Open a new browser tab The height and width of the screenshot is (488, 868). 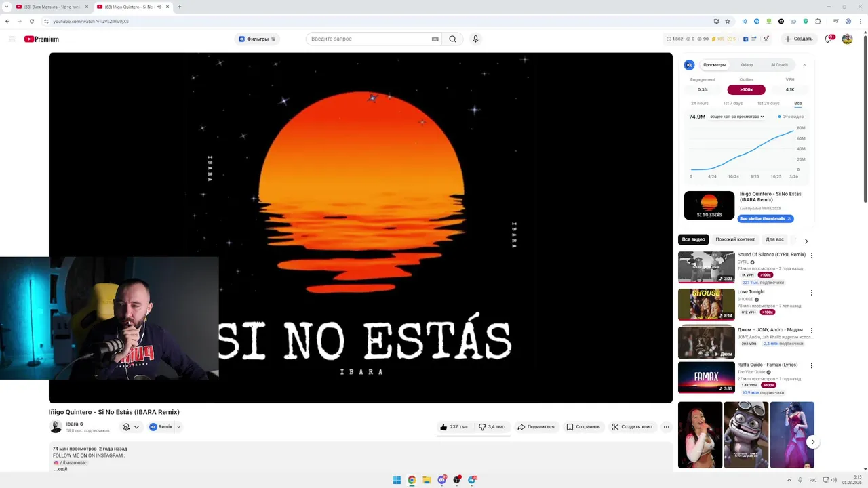(x=180, y=7)
